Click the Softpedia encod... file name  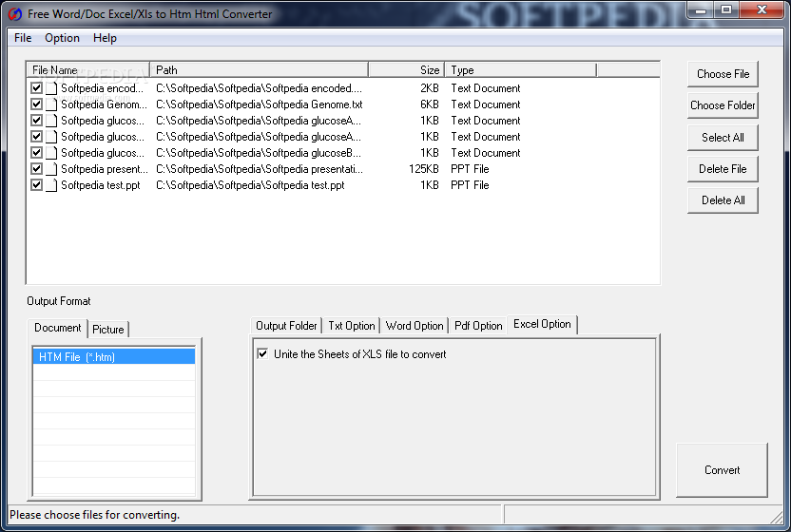coord(103,88)
